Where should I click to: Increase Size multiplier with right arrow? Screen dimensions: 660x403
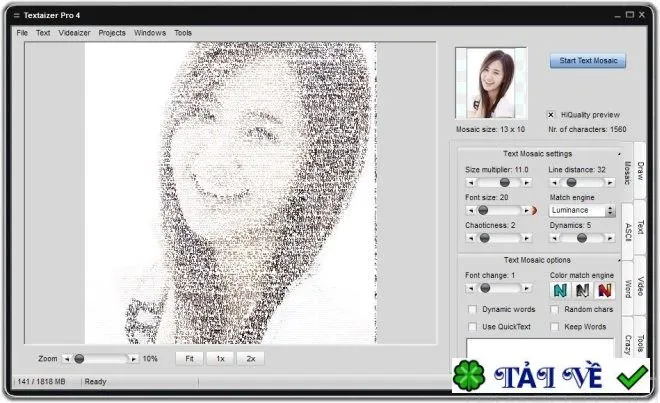click(526, 182)
